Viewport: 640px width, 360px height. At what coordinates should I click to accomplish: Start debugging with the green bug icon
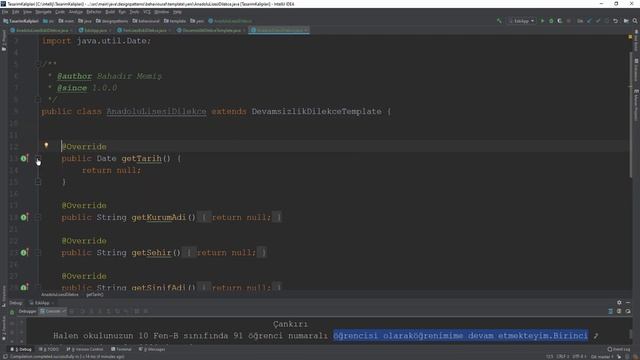551,21
